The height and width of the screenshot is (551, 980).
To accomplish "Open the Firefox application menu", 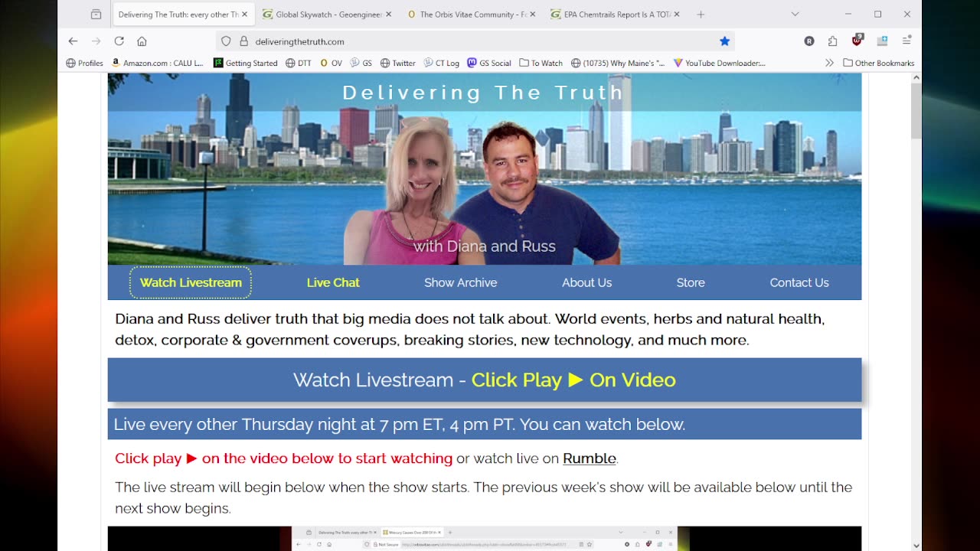I will click(906, 41).
